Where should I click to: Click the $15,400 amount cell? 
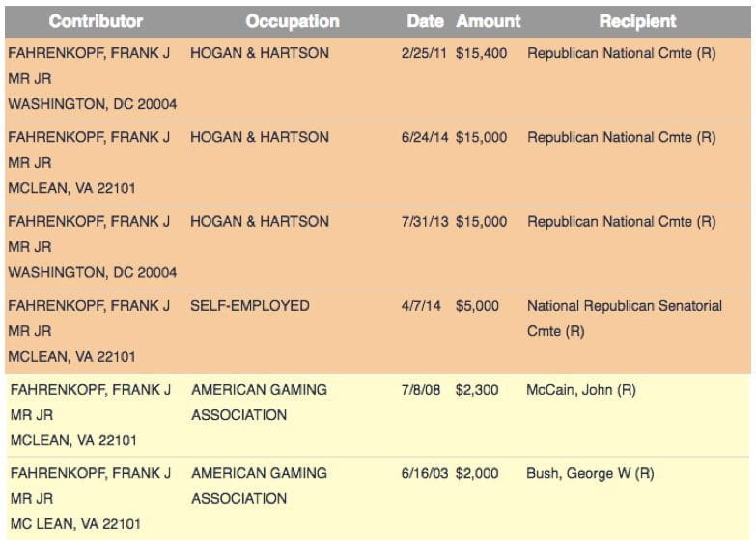(481, 53)
